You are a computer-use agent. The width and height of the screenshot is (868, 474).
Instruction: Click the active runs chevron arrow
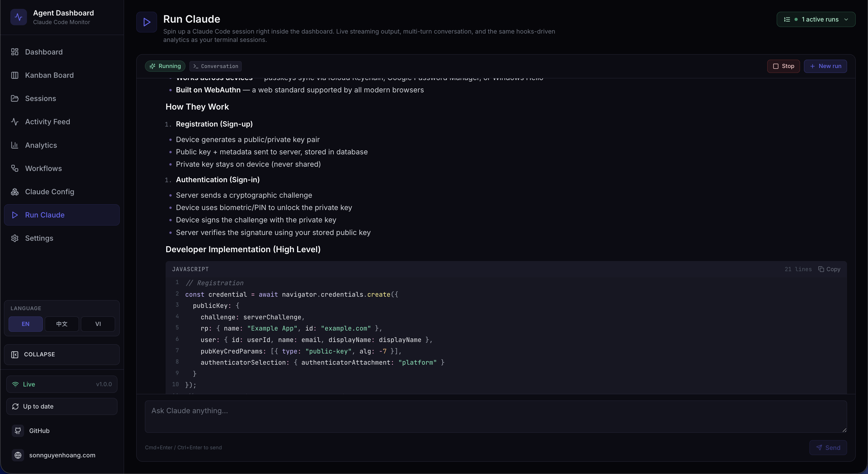click(x=846, y=20)
